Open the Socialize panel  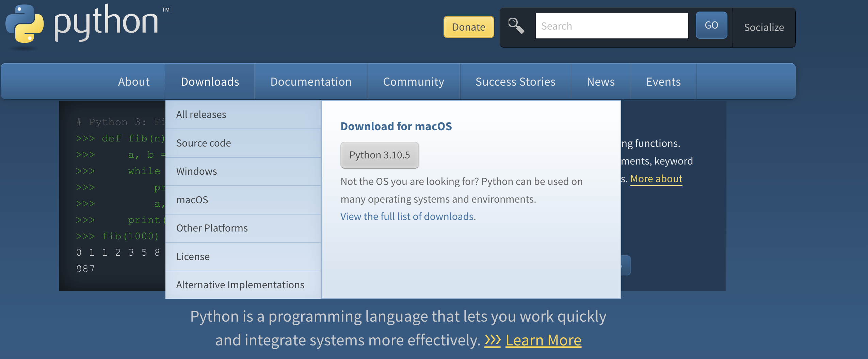click(x=763, y=27)
